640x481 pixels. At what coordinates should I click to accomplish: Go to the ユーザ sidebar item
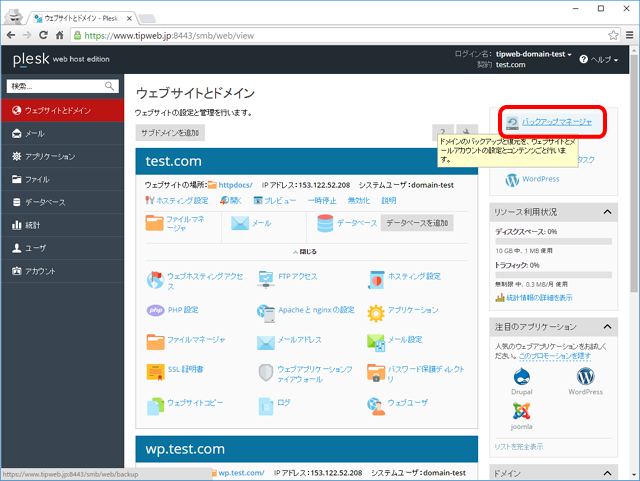pos(62,248)
